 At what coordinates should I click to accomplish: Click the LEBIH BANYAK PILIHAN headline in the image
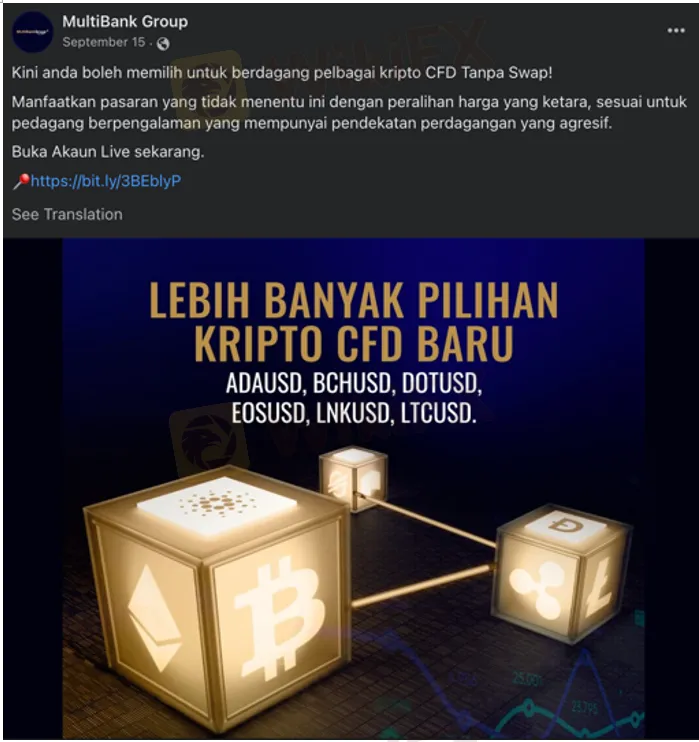pyautogui.click(x=354, y=300)
